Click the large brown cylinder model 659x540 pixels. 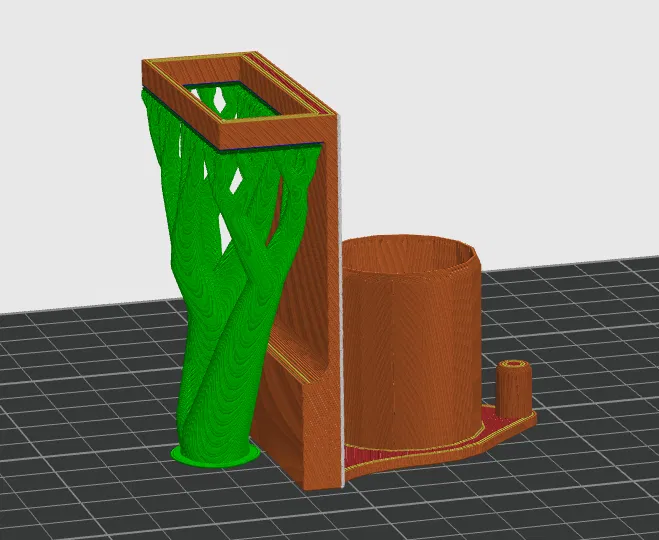pyautogui.click(x=412, y=342)
